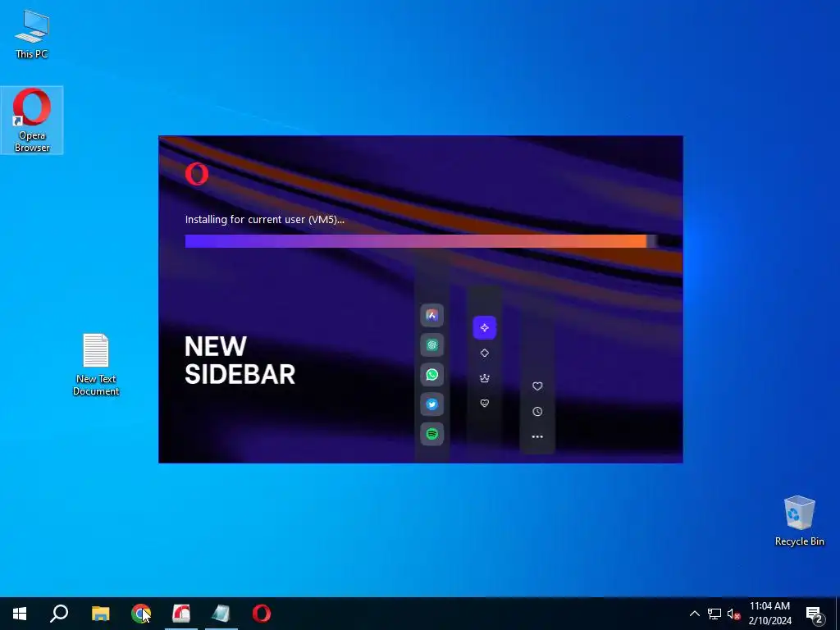
Task: Click the ChatGPT sidebar icon
Action: point(431,345)
